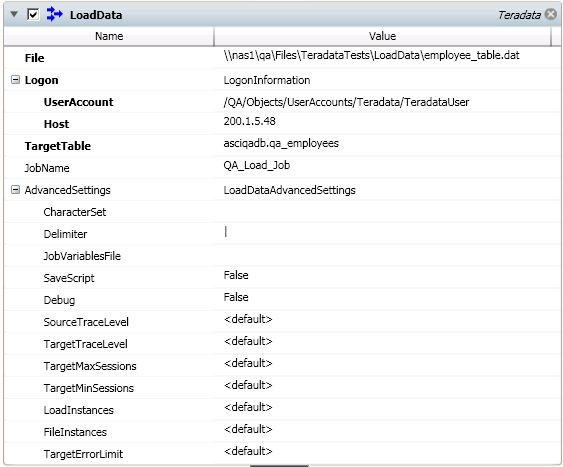Select the SourceTraceLevel property name

coord(86,322)
